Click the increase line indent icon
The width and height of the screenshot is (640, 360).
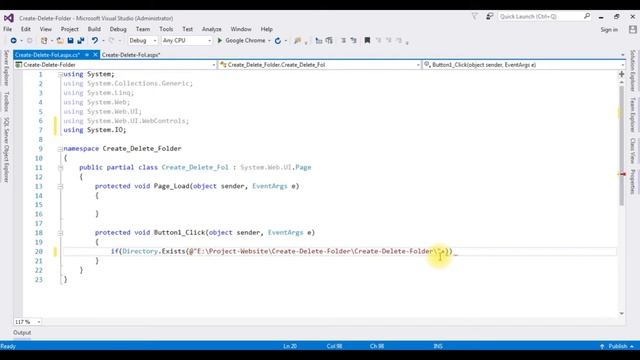click(x=329, y=40)
